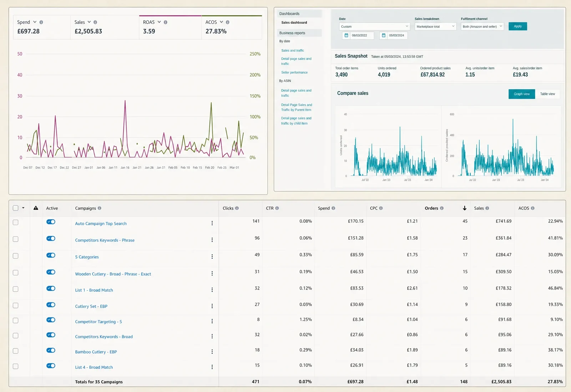Viewport: 571px width, 392px height.
Task: Open kebab menu for Competitors Keywords - Phrase
Action: click(x=212, y=240)
